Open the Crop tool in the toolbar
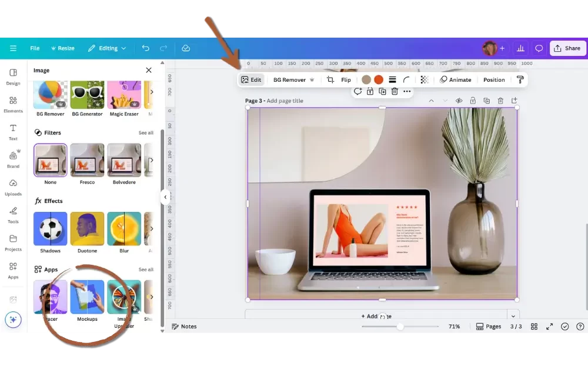 [330, 79]
